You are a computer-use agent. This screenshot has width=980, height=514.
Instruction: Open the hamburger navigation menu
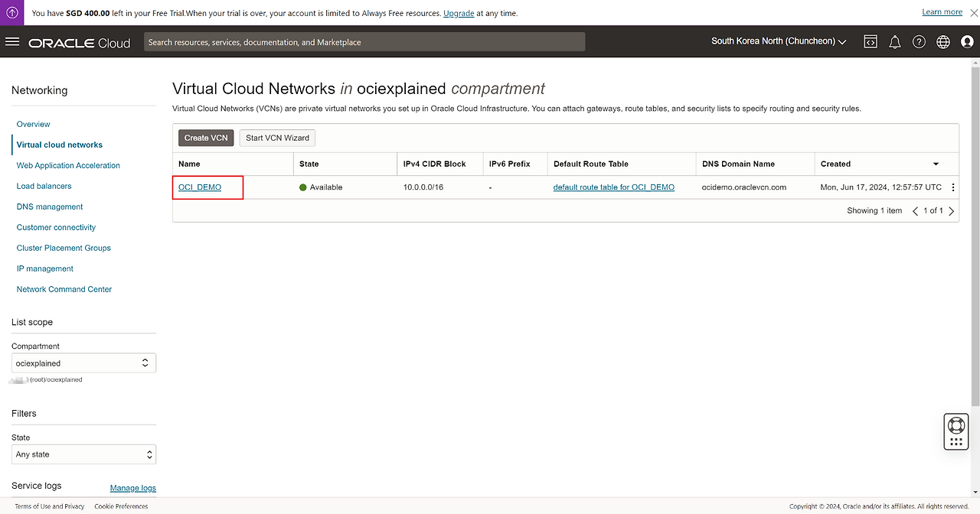[x=12, y=41]
